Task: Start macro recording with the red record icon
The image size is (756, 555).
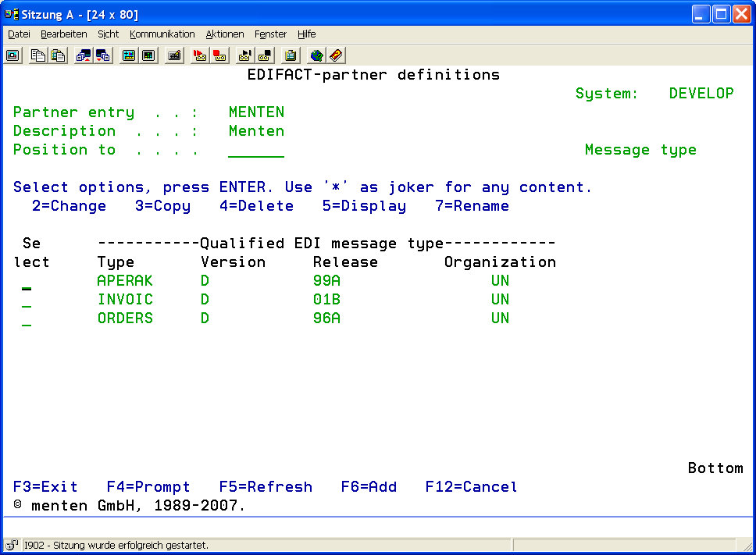Action: tap(200, 55)
